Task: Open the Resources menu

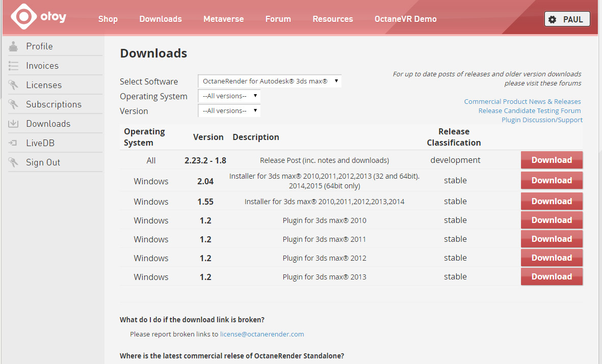Action: pos(332,19)
